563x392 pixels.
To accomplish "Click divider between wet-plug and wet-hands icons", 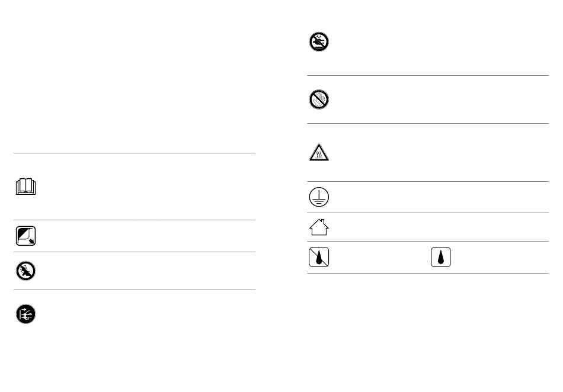I will click(428, 75).
